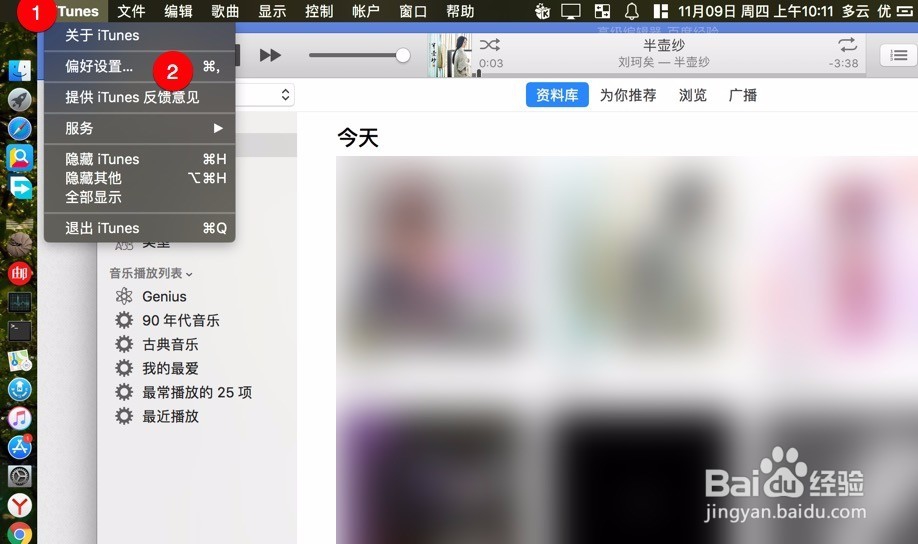Open the 最常播放的 25 项 playlist
Screen dimensions: 918x544
197,392
